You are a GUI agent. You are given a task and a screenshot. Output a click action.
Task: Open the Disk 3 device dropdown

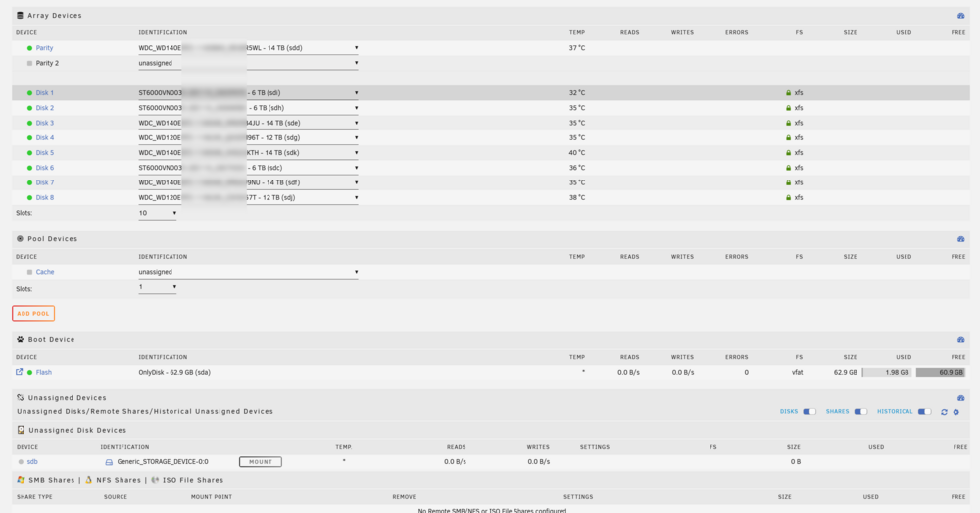[248, 124]
